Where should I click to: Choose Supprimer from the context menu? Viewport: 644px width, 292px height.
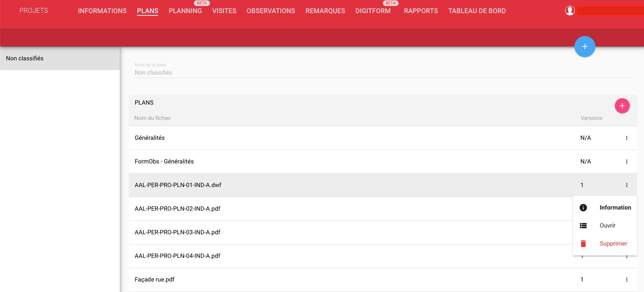[x=613, y=244]
